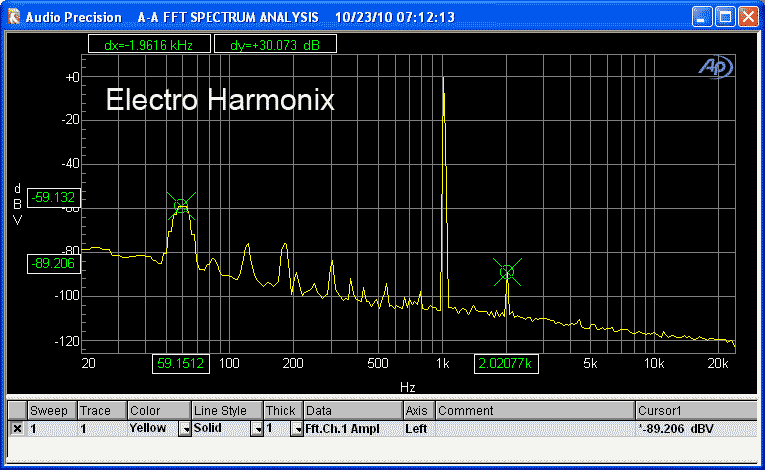Viewport: 765px width, 470px height.
Task: Toggle the sweep 1 visibility checkbox
Action: point(17,429)
